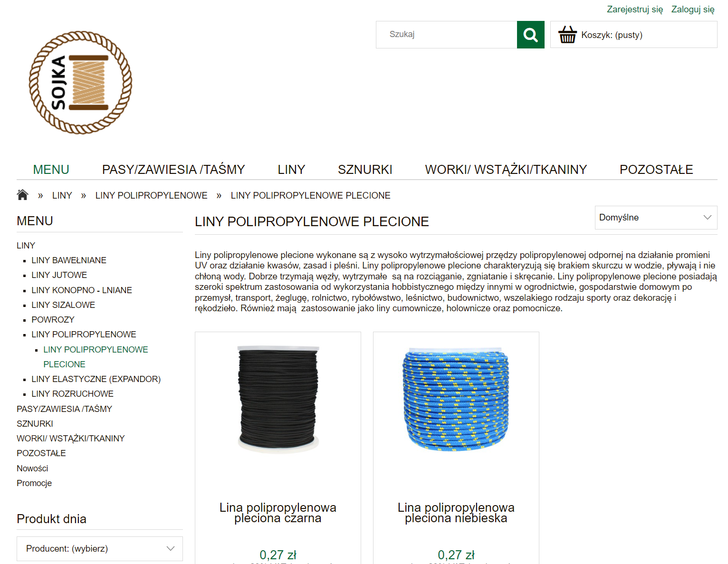Open the Domyślne sorting dropdown
Screen dimensions: 728x564
pos(656,218)
